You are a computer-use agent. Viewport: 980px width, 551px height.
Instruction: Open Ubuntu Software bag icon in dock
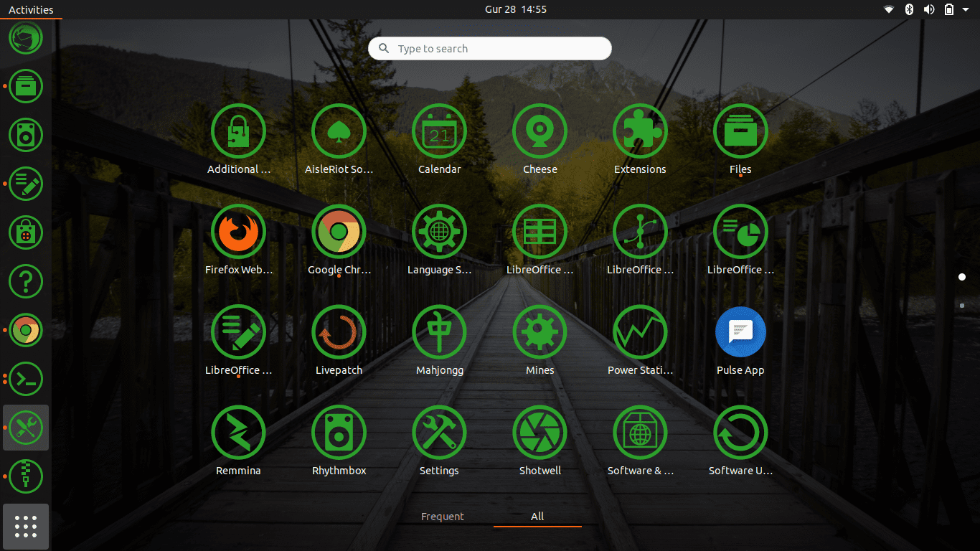(x=26, y=232)
